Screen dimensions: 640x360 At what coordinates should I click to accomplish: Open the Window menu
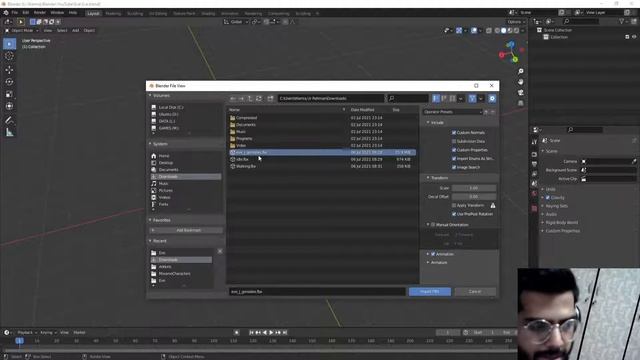pos(57,13)
